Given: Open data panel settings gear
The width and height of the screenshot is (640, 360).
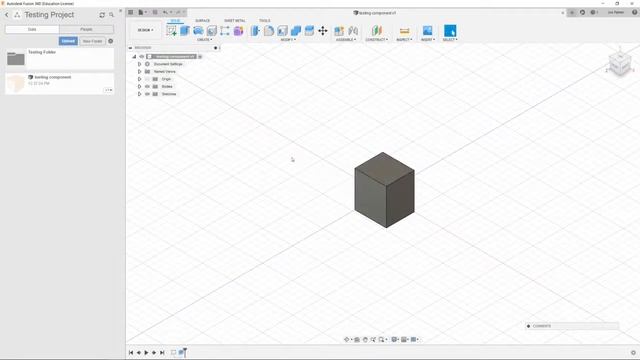Looking at the screenshot, I should [x=111, y=41].
